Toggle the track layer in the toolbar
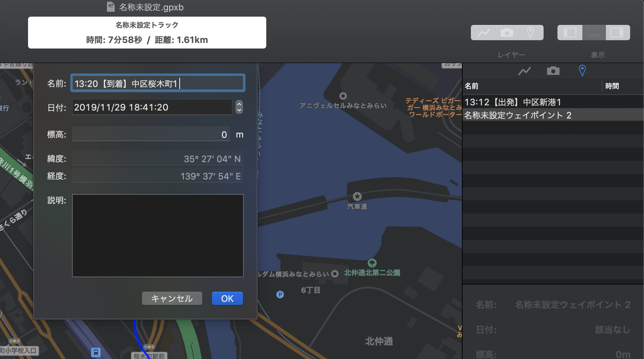The image size is (644, 359). pyautogui.click(x=483, y=33)
